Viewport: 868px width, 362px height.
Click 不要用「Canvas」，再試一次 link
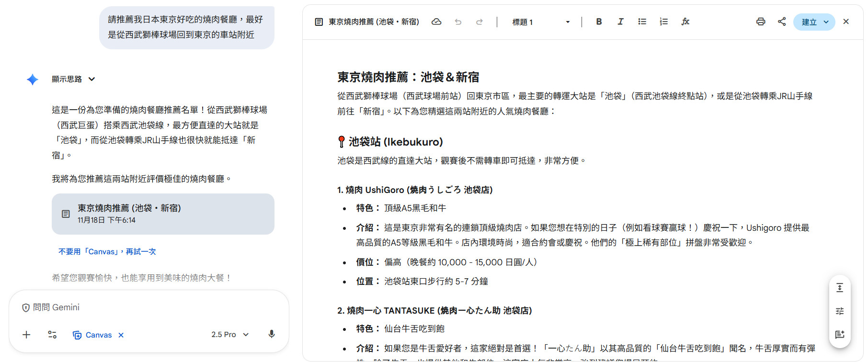[107, 251]
